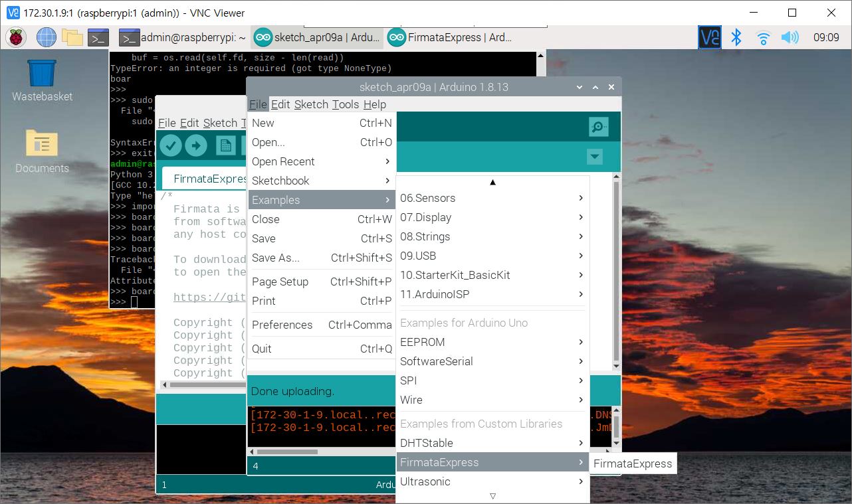Image resolution: width=852 pixels, height=504 pixels.
Task: Switch to FirmataExpress Arduino taskbar entry
Action: (x=449, y=38)
